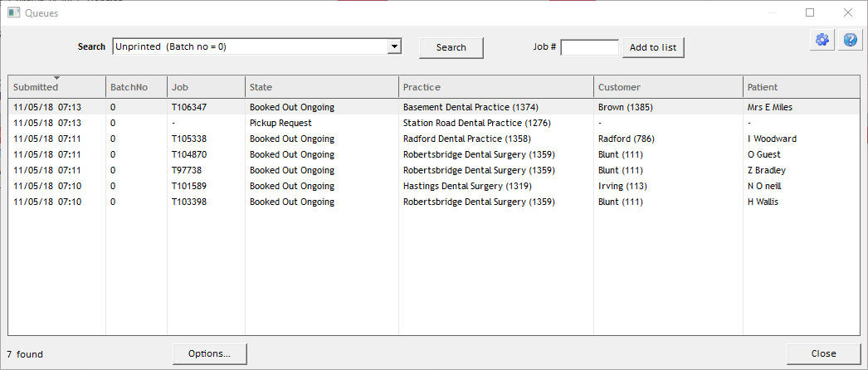Select the row for job T106347
This screenshot has height=370, width=868.
click(x=189, y=107)
